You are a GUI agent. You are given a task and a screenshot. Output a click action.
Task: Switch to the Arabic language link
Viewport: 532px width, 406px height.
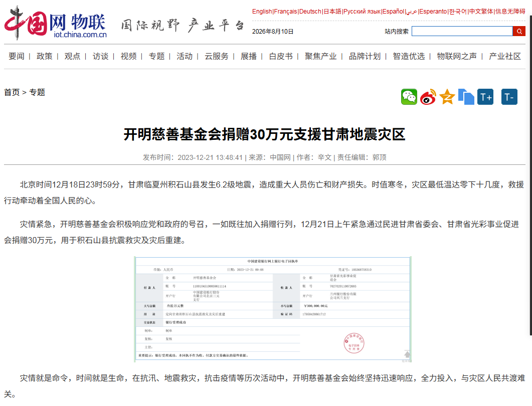[412, 11]
